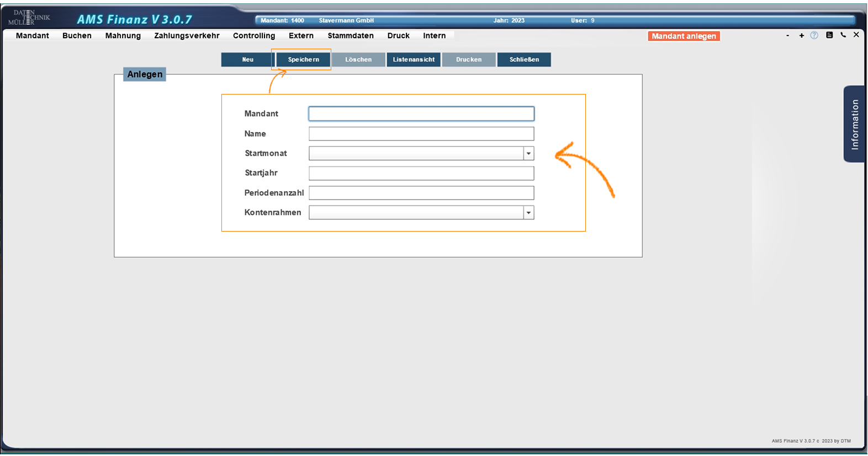The width and height of the screenshot is (868, 456).
Task: Expand the Startmonat dropdown
Action: coord(528,154)
